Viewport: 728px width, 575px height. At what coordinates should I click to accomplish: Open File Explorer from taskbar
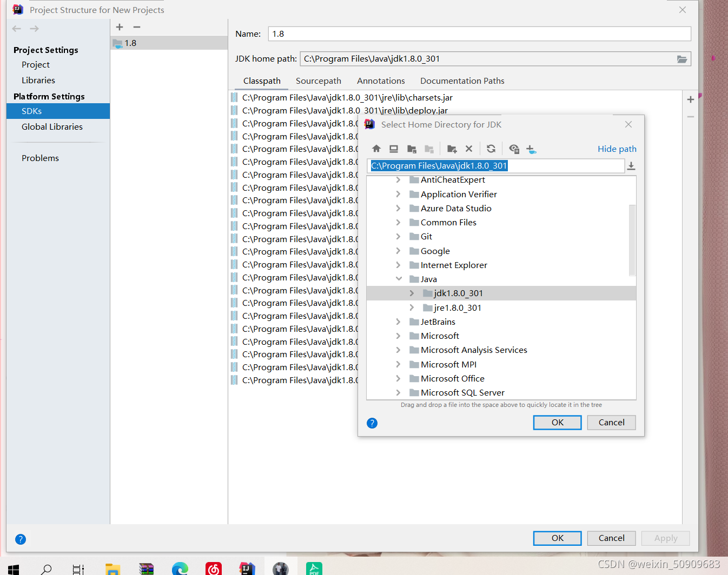pyautogui.click(x=112, y=569)
